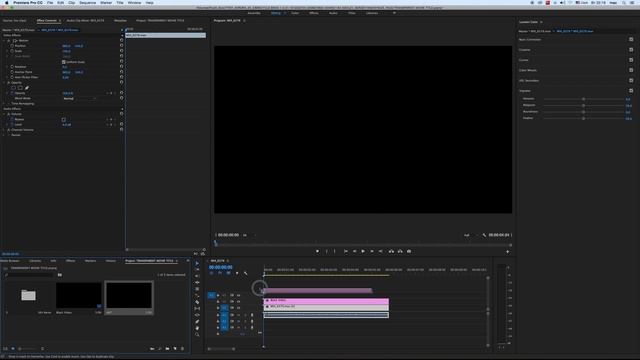Image resolution: width=640 pixels, height=360 pixels.
Task: Open the Basic Correction section
Action: coord(530,40)
